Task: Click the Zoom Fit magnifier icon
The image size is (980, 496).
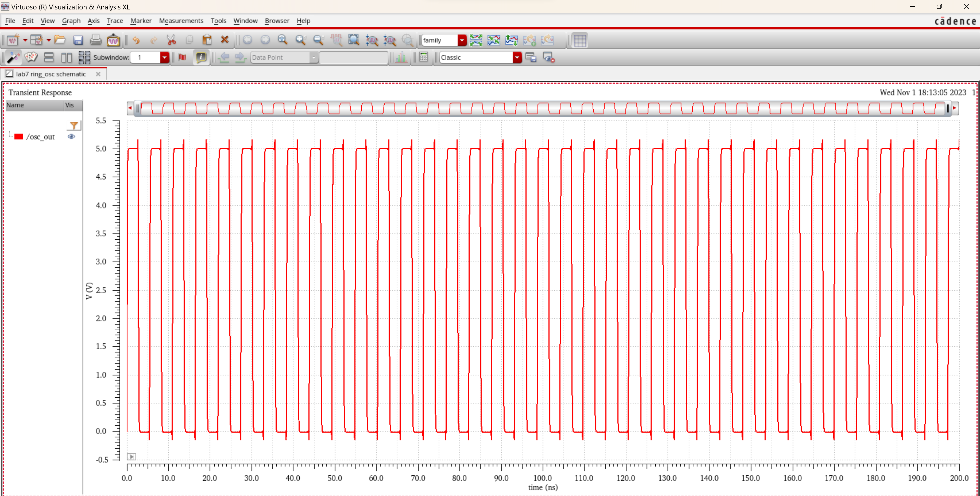Action: click(x=282, y=40)
